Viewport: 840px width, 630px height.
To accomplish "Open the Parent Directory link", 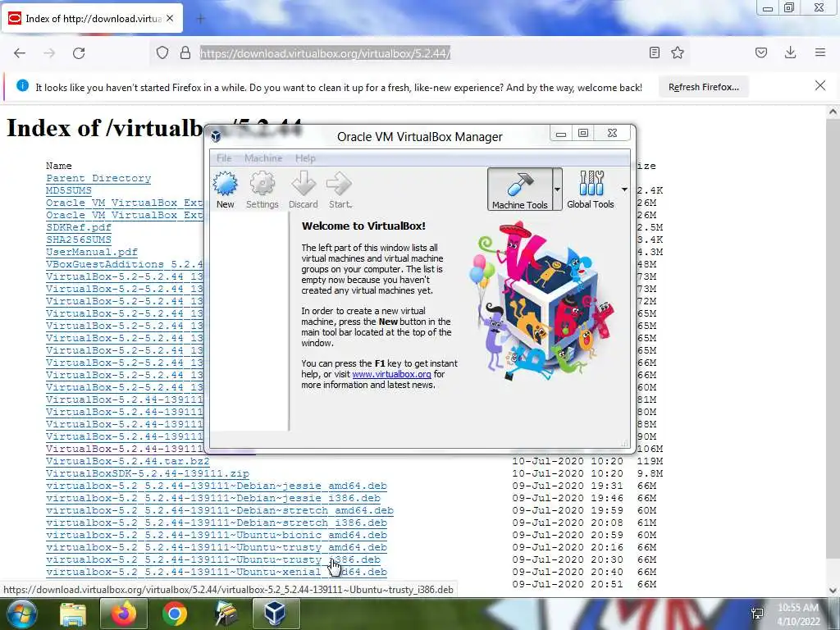I will [x=98, y=178].
